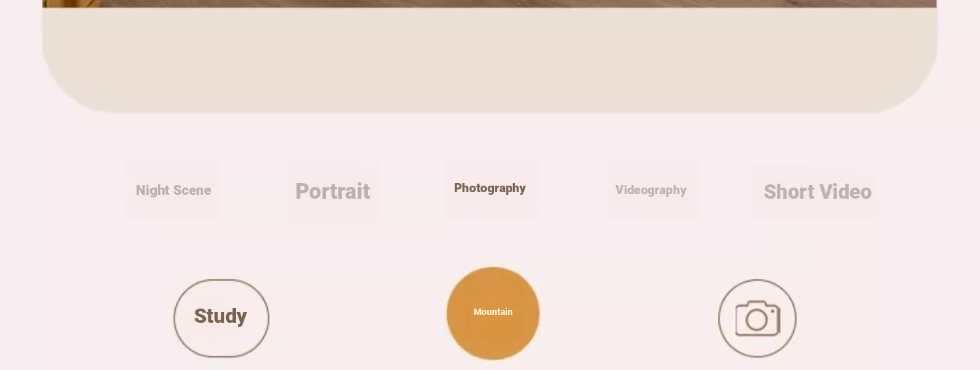Tap the wooden image strip above preview

(x=490, y=3)
